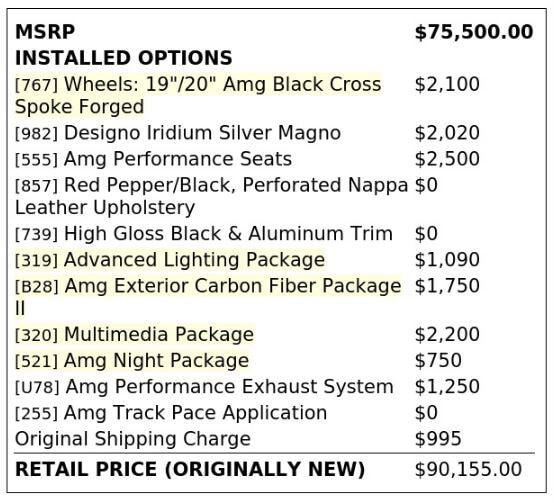Click option code [767]

point(36,85)
